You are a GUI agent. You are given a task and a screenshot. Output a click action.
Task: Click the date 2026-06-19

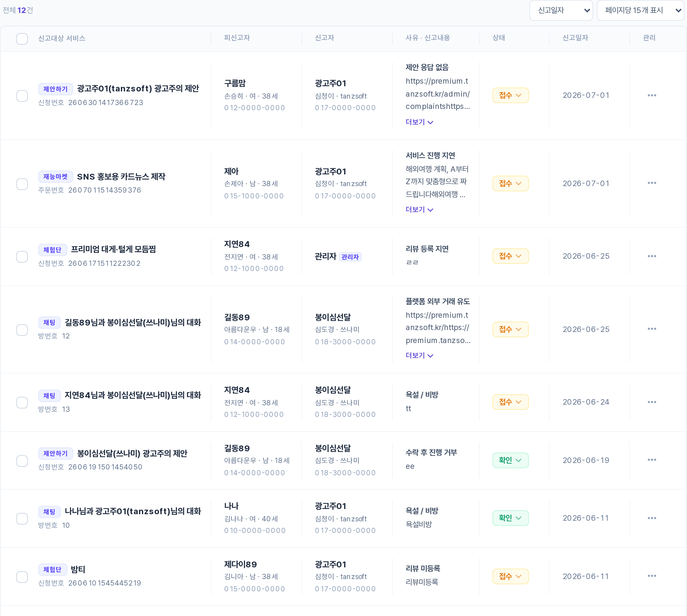586,460
